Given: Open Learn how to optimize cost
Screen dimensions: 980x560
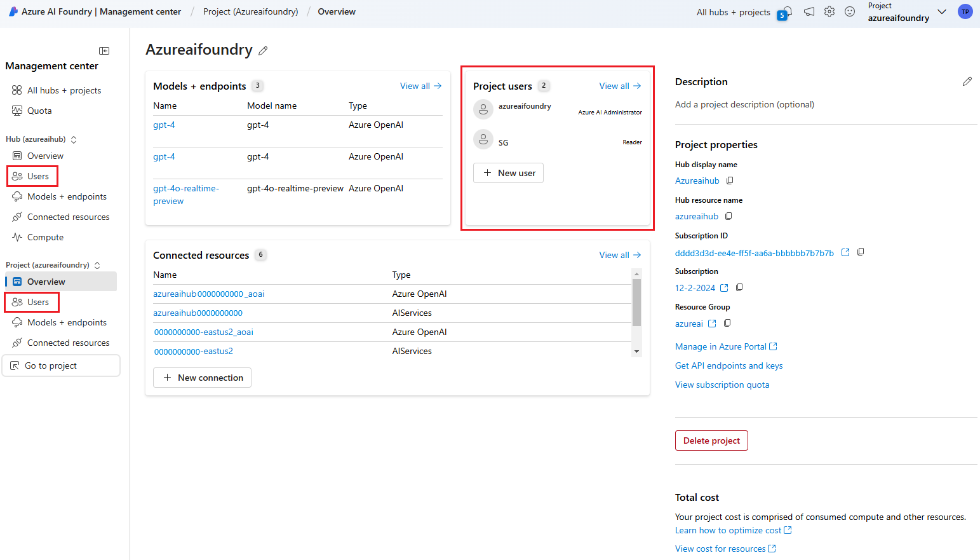Looking at the screenshot, I should tap(734, 530).
